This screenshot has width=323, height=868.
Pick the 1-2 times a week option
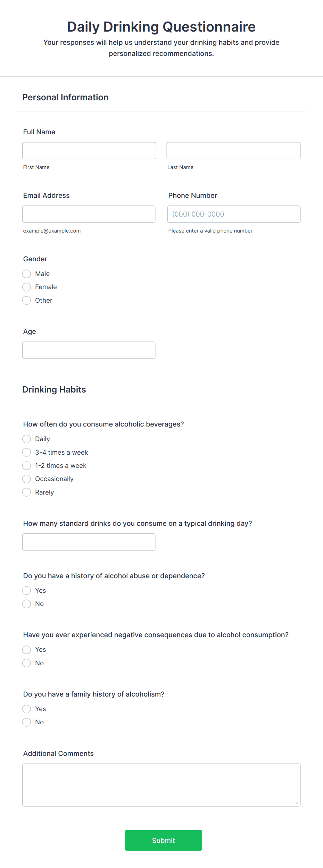(x=27, y=466)
